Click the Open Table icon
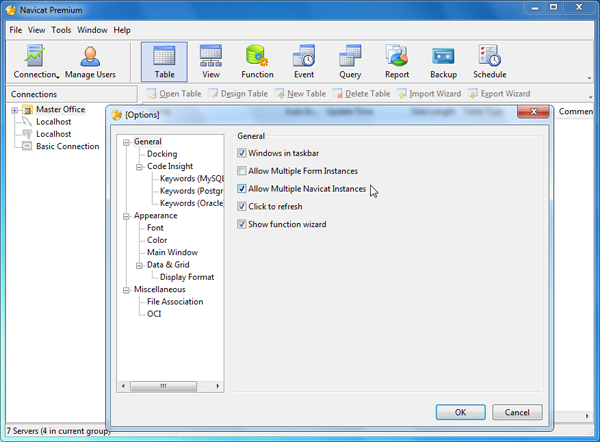The image size is (600, 442). (152, 94)
